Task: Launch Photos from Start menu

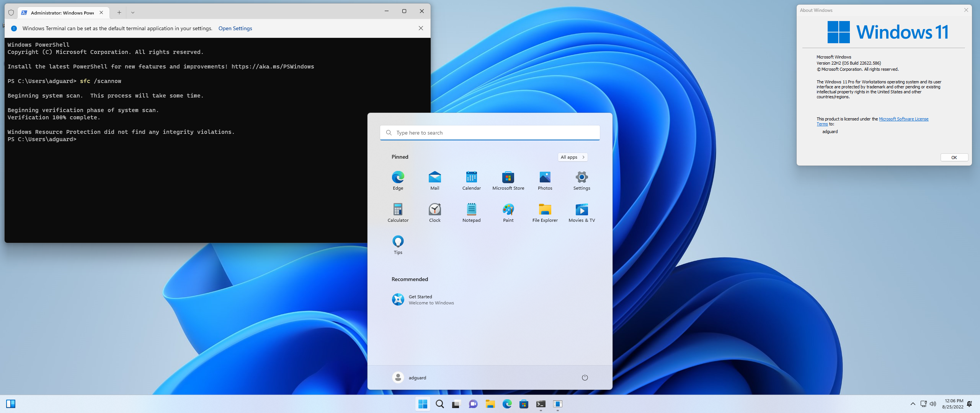Action: (545, 180)
